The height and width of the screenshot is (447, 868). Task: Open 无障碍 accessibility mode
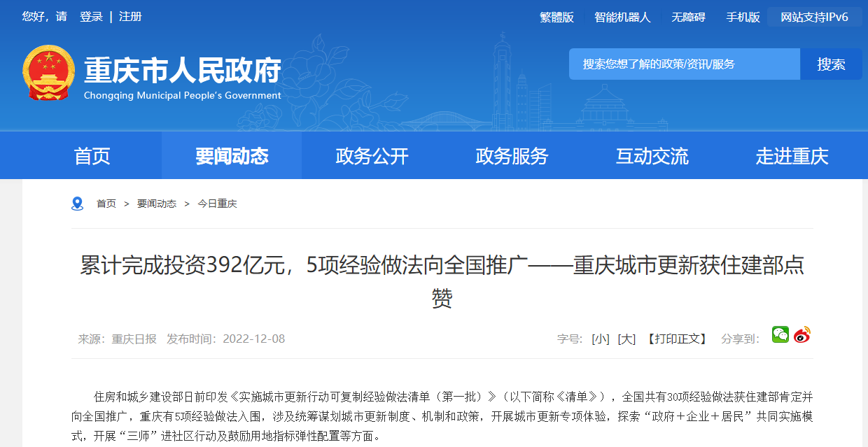688,17
